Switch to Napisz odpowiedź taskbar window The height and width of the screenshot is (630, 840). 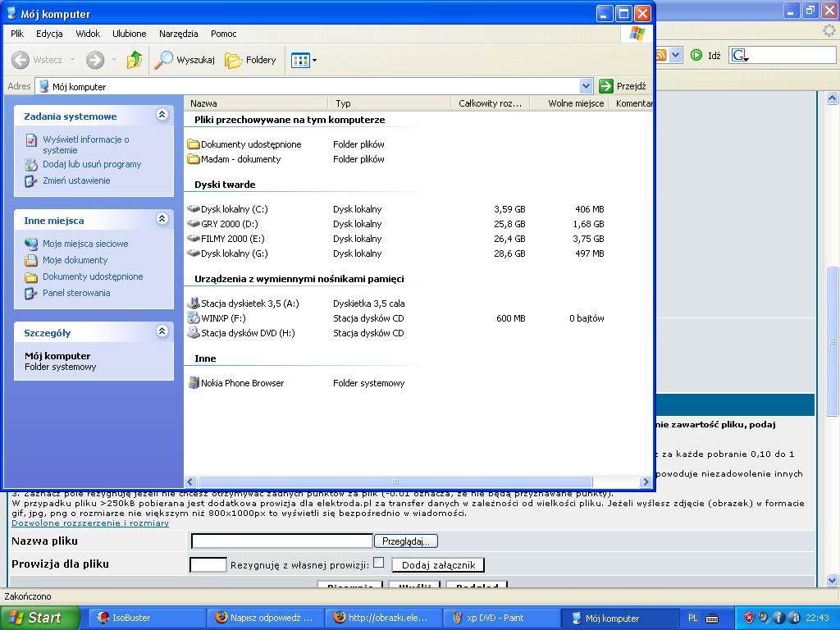click(266, 618)
